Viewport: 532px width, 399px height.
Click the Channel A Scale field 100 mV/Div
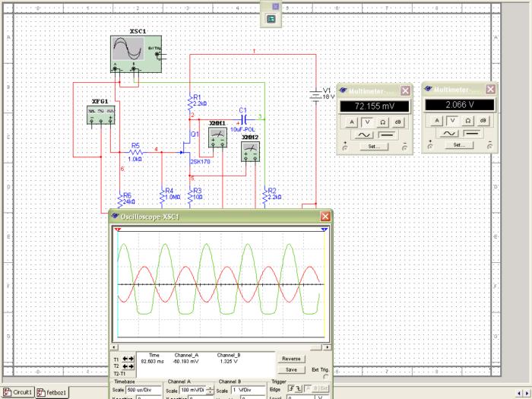coord(193,390)
